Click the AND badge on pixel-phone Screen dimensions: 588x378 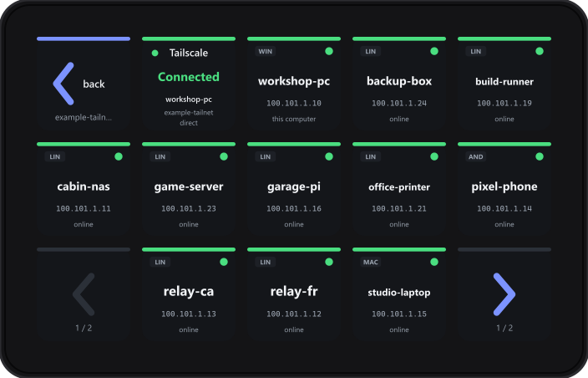tap(476, 157)
